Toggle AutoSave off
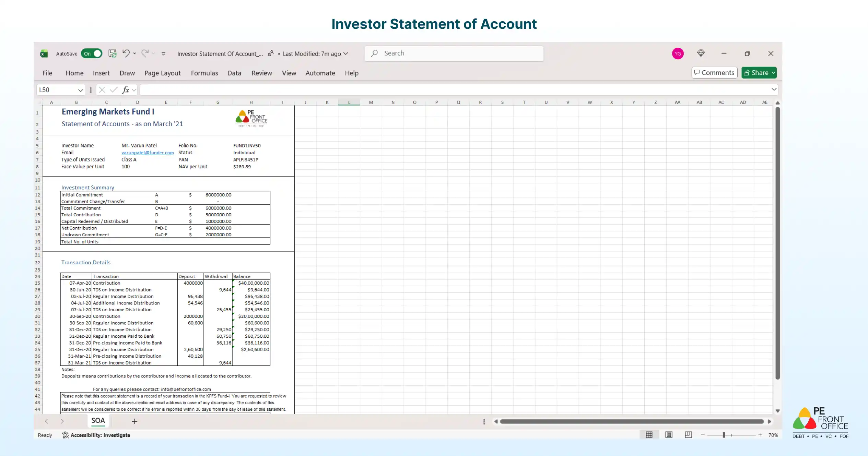The width and height of the screenshot is (868, 456). click(91, 53)
